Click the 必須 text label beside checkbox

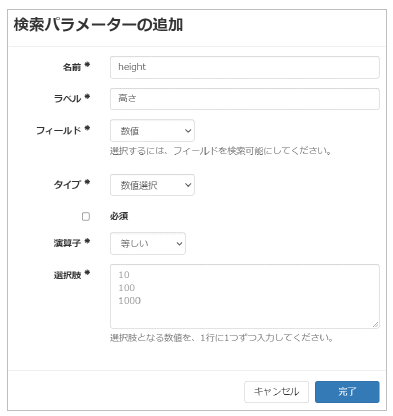(x=119, y=216)
